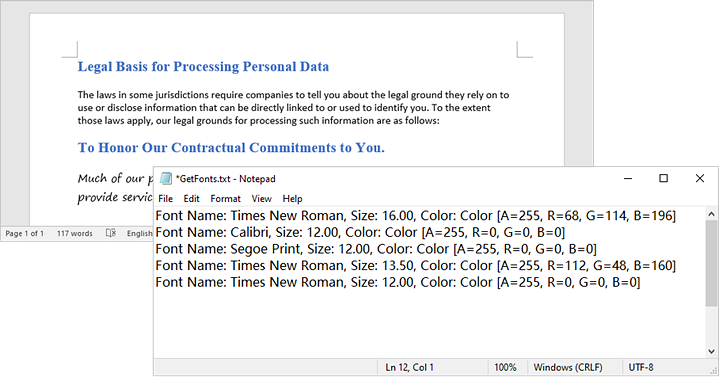Close the GetFonts.txt Notepad window
The image size is (719, 377).
(x=700, y=178)
